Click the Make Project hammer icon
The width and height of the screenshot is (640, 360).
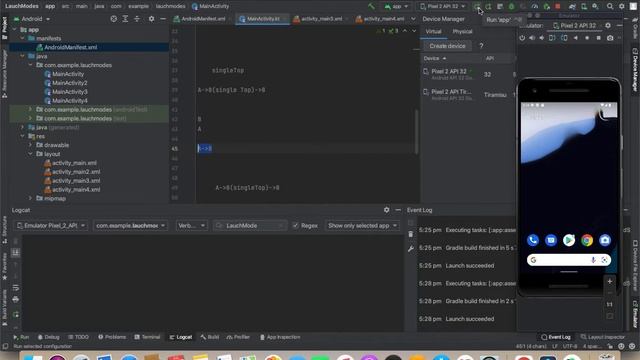coord(371,6)
